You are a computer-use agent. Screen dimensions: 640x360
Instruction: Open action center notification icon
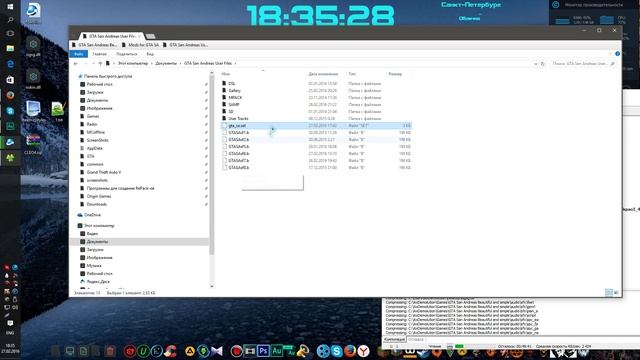click(x=10, y=323)
